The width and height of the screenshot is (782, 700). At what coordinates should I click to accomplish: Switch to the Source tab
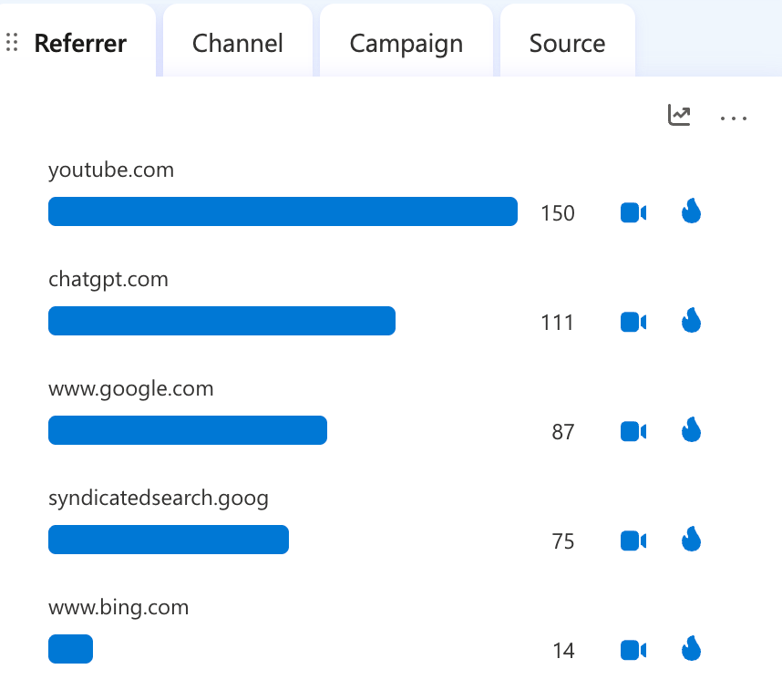(568, 40)
